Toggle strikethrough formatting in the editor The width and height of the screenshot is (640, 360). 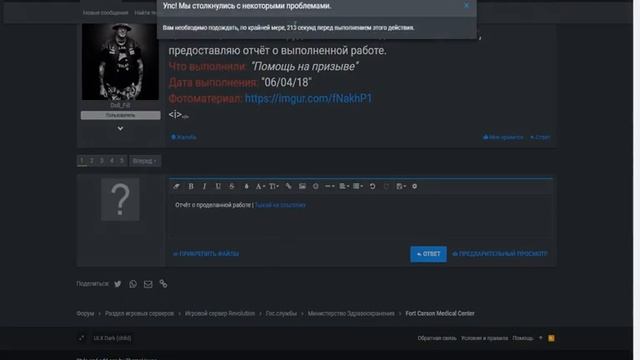(232, 186)
